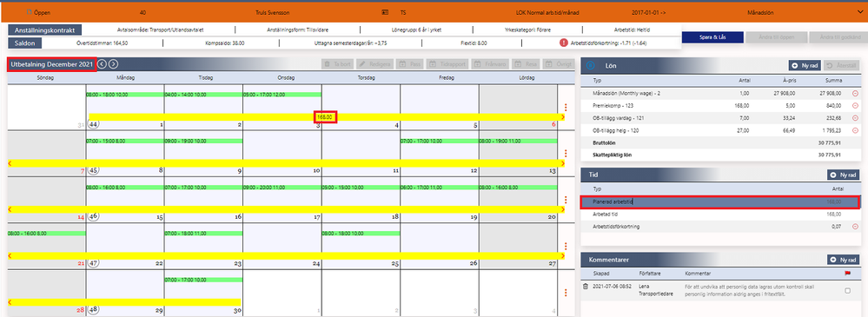Image resolution: width=868 pixels, height=317 pixels.
Task: Click the Ändra till öppen button
Action: coord(776,37)
